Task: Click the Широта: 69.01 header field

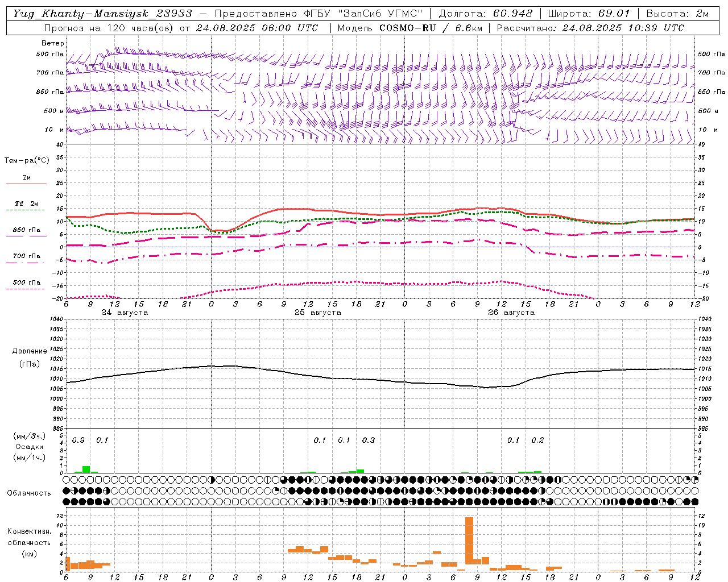Action: point(589,14)
